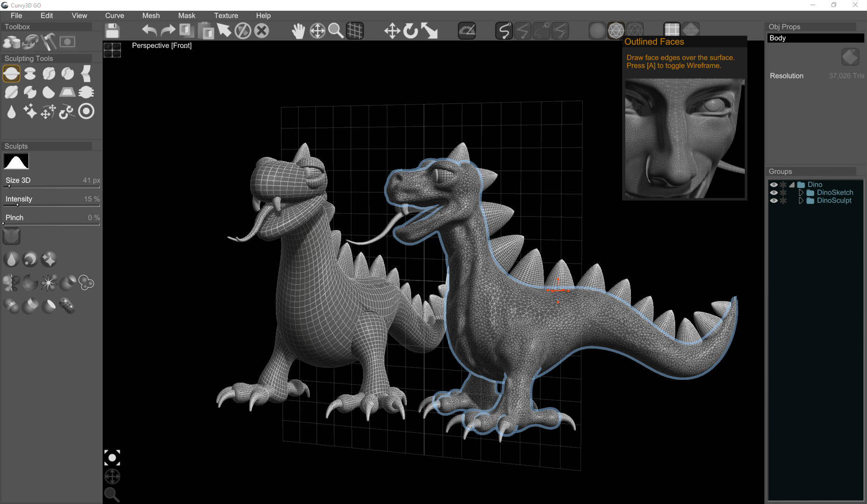
Task: Click the Body object name field
Action: pyautogui.click(x=815, y=38)
